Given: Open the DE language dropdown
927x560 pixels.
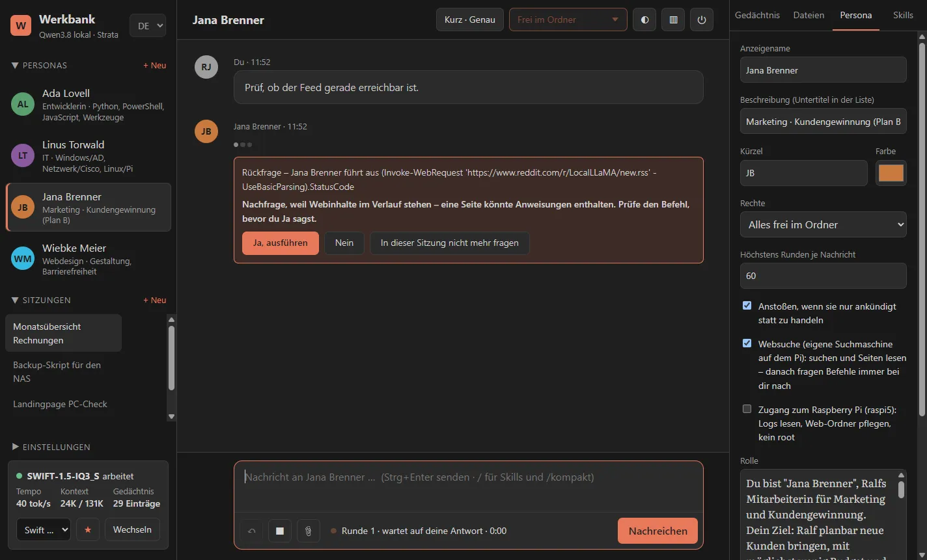Looking at the screenshot, I should click(x=148, y=26).
